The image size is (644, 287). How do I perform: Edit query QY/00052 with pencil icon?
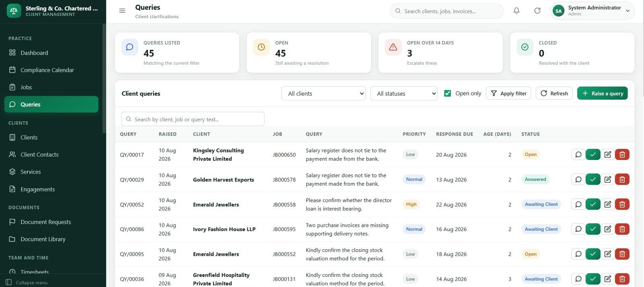[x=608, y=204]
